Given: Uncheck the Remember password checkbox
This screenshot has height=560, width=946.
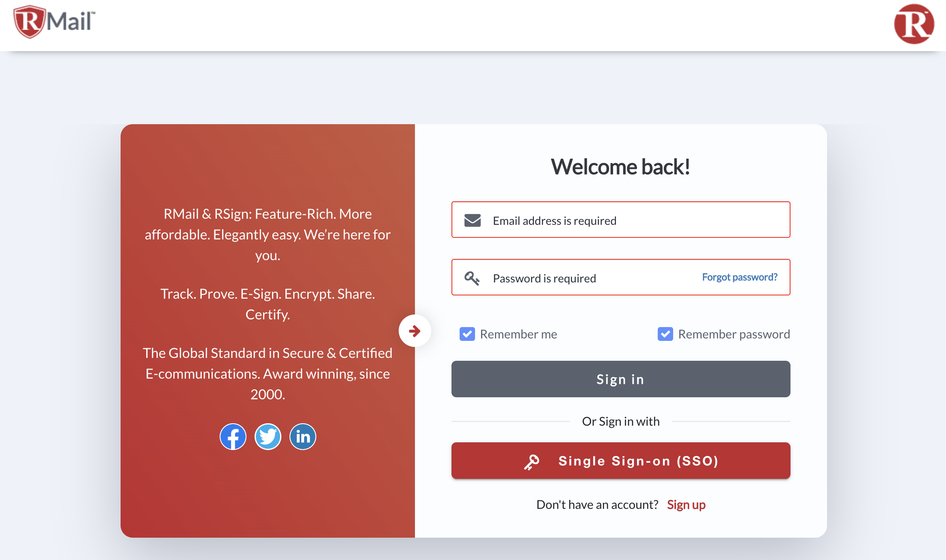Looking at the screenshot, I should 665,334.
